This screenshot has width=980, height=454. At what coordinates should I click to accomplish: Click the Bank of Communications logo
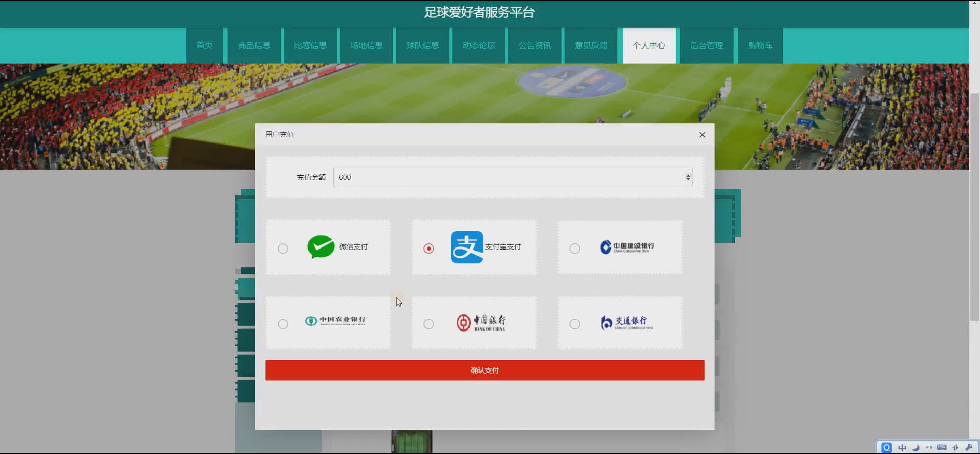coord(627,322)
